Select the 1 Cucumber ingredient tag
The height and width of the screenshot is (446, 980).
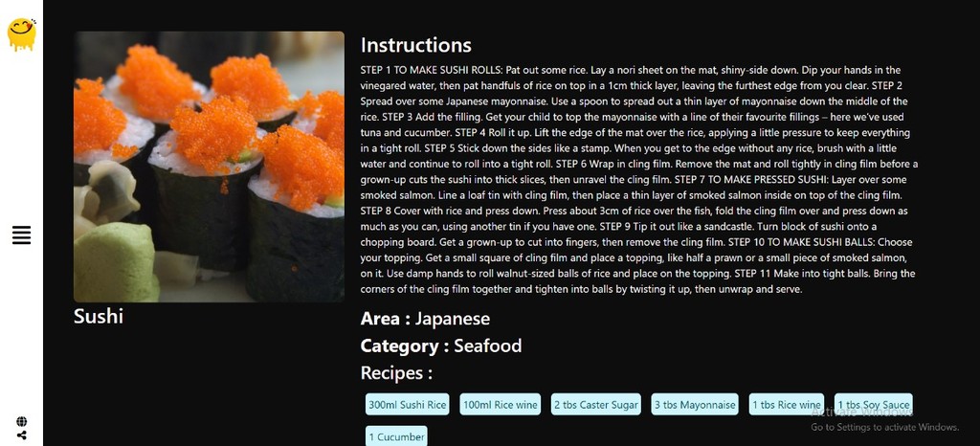396,436
